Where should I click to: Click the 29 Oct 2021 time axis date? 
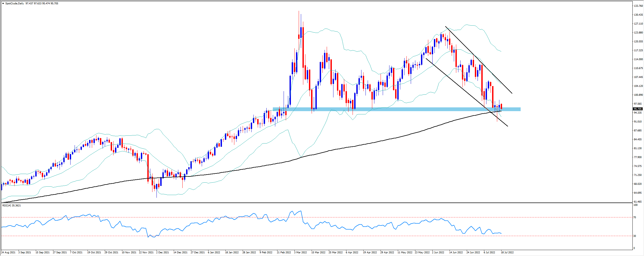(x=112, y=252)
